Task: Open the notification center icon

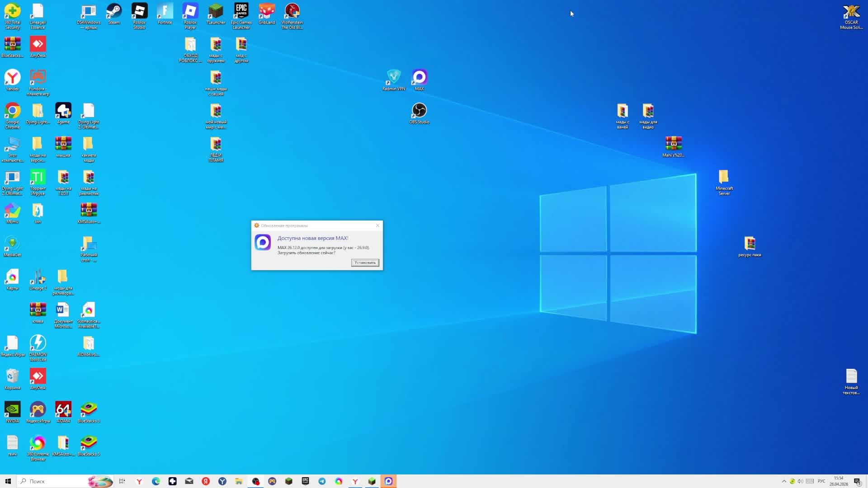Action: [857, 481]
